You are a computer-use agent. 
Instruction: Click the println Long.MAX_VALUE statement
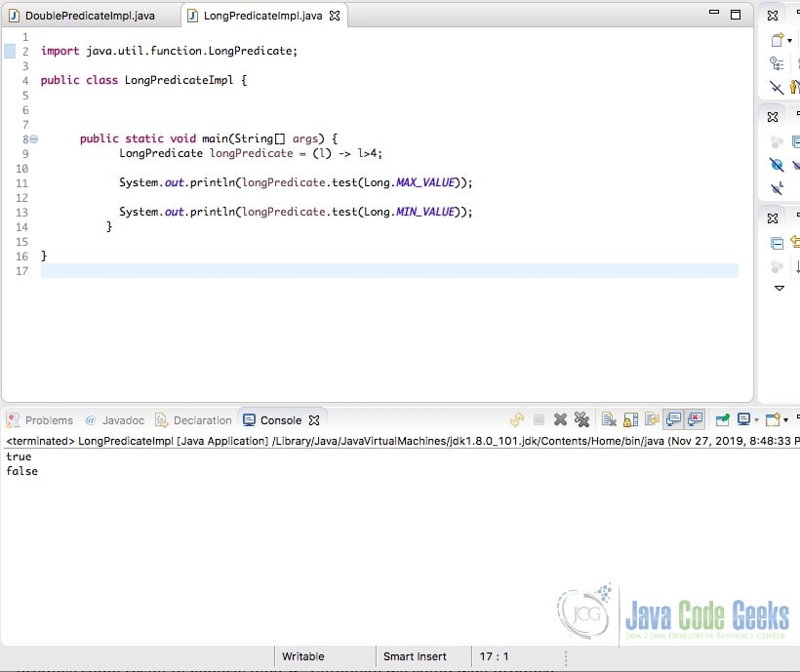click(x=296, y=182)
